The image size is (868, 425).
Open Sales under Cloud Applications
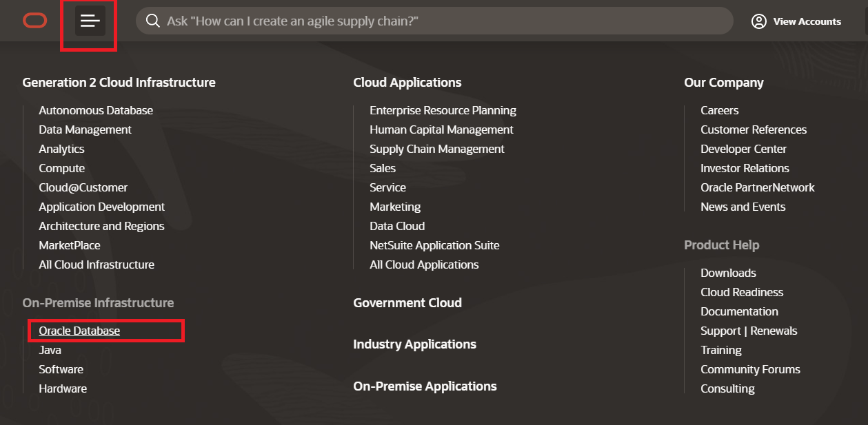coord(383,168)
